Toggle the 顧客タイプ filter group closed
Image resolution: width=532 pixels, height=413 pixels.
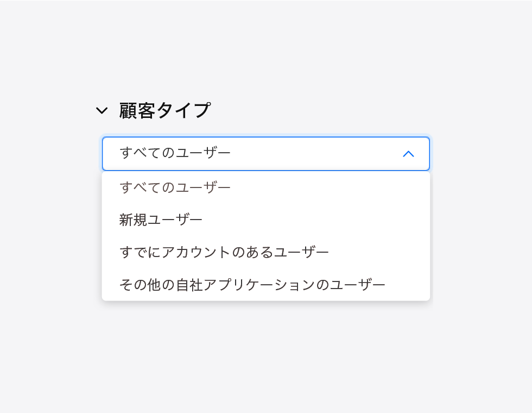(x=102, y=111)
